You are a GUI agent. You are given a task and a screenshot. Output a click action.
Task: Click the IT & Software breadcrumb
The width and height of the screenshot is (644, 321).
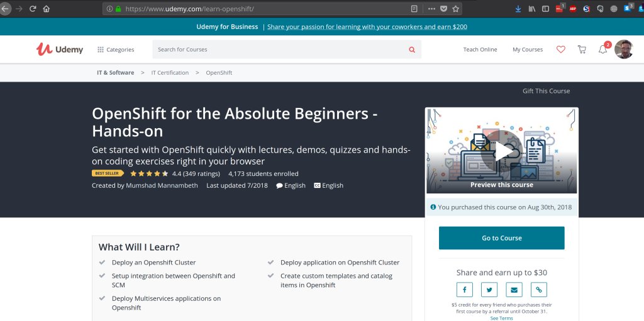click(116, 73)
